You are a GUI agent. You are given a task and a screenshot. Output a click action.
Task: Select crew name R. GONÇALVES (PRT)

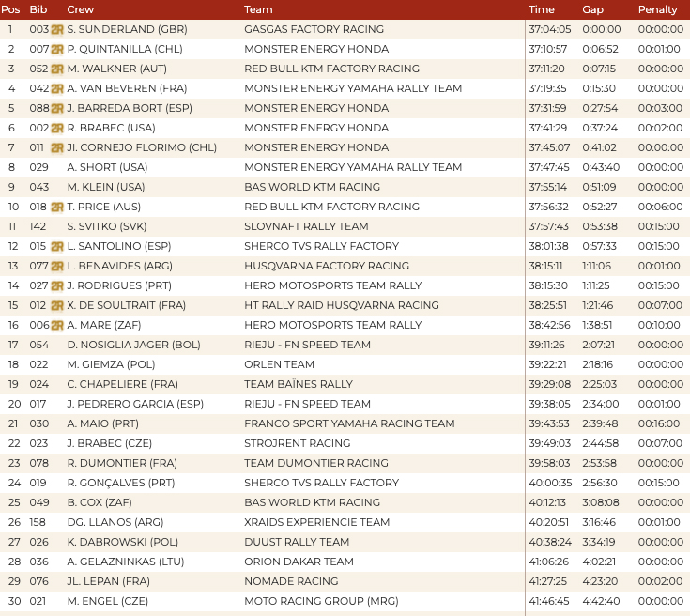pyautogui.click(x=121, y=483)
